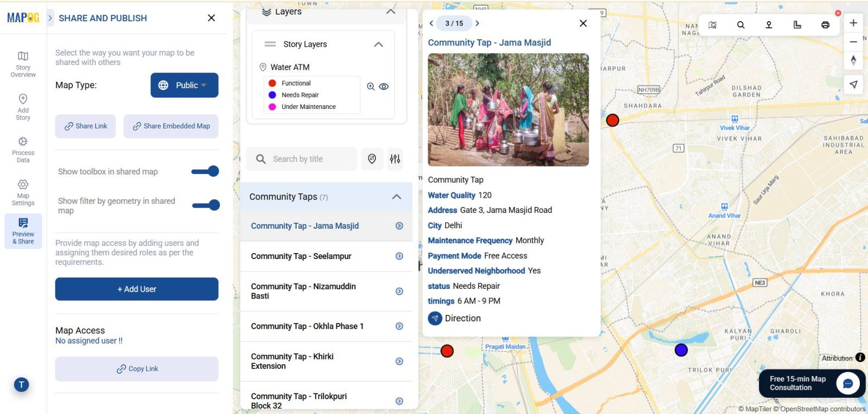Click the Water ATM layer pin icon

263,67
